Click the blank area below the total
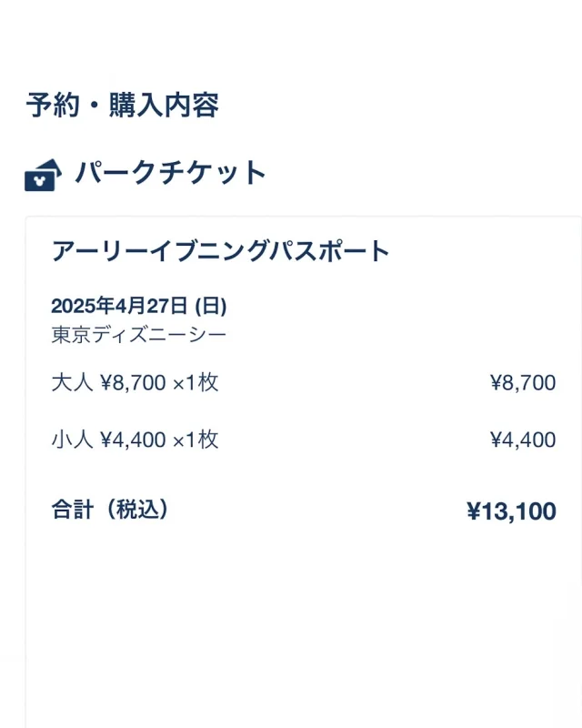 click(x=300, y=628)
